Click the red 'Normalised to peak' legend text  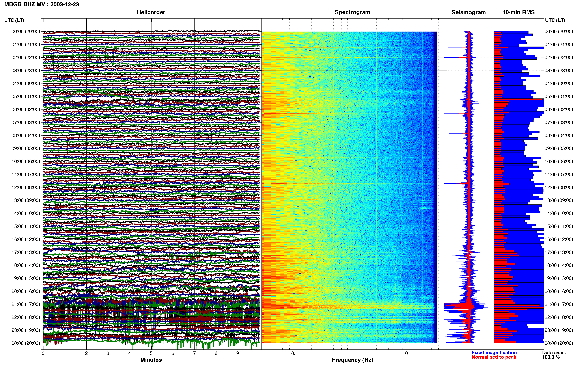point(494,357)
